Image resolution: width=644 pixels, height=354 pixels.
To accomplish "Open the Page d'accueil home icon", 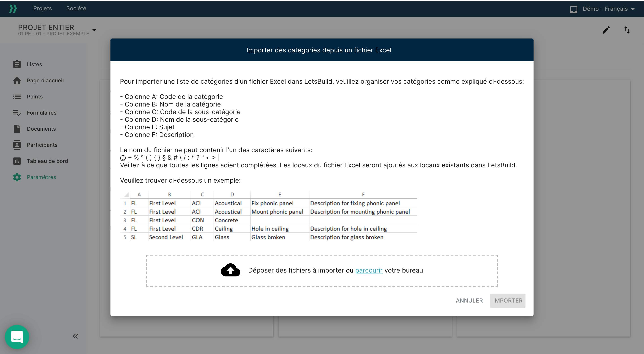I will tap(17, 81).
